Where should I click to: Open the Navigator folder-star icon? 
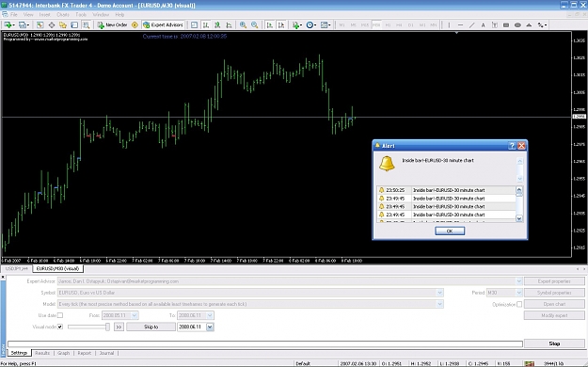click(63, 25)
